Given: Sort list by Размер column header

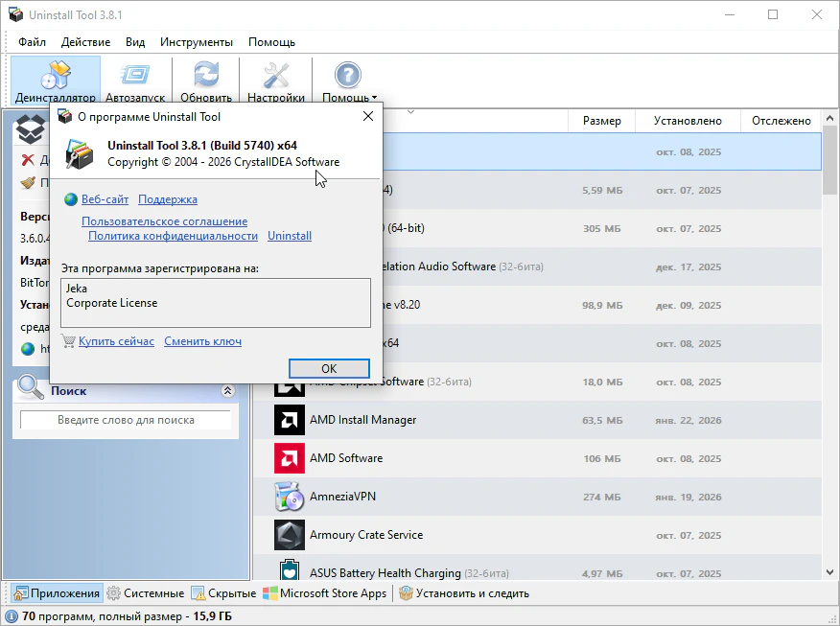Looking at the screenshot, I should tap(601, 121).
